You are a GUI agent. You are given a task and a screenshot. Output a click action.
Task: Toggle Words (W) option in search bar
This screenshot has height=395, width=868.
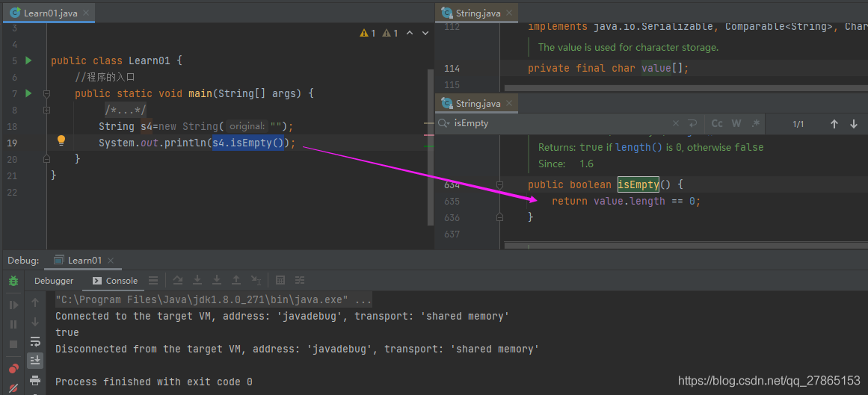[736, 123]
